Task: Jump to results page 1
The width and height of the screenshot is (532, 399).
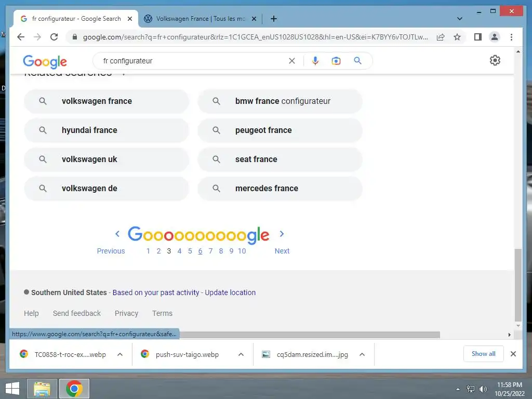Action: click(148, 251)
